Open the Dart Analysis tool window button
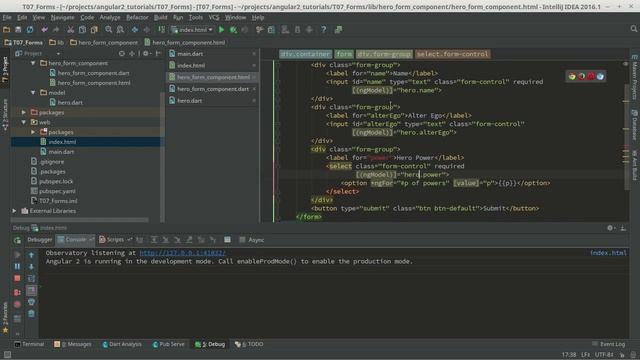This screenshot has height=360, width=640. pyautogui.click(x=122, y=344)
